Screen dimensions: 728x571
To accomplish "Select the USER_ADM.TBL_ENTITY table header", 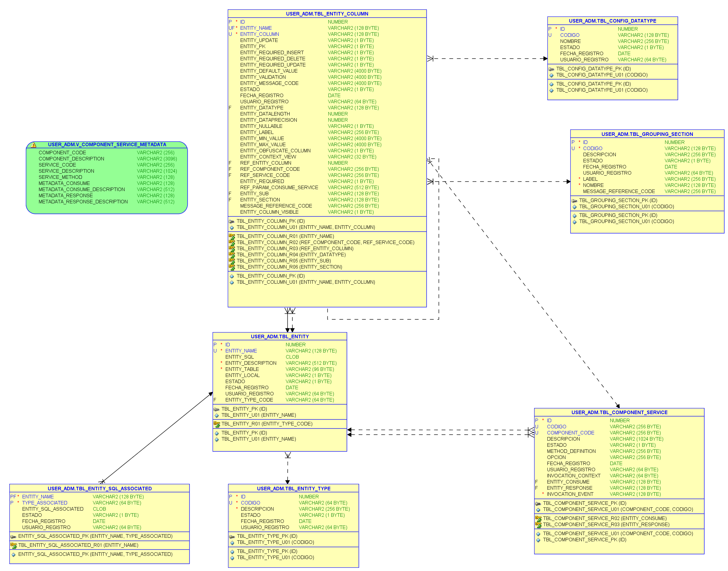I will coord(280,336).
